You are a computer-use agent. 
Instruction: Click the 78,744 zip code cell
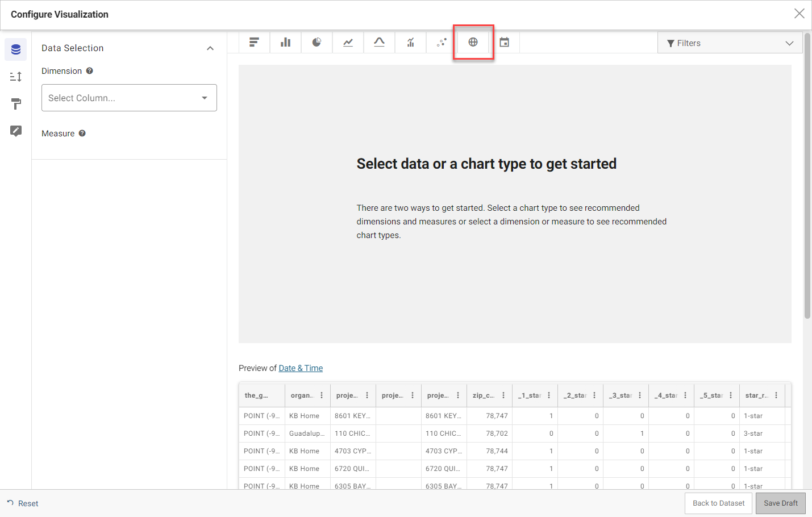pos(489,451)
